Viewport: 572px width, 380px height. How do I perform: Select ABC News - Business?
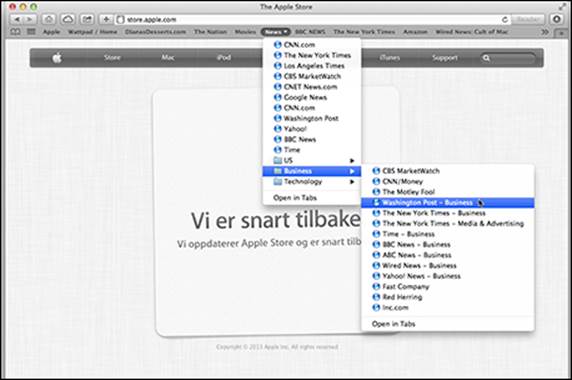coord(448,255)
